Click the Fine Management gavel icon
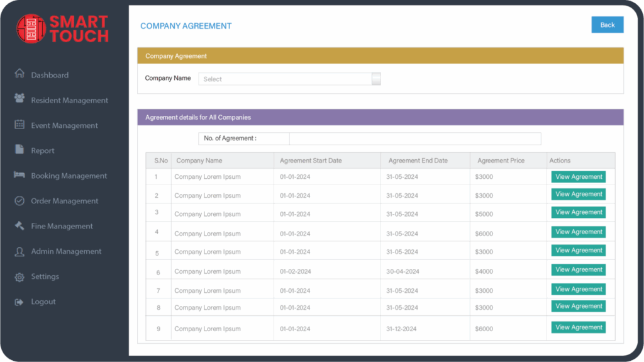The height and width of the screenshot is (362, 644). point(19,225)
